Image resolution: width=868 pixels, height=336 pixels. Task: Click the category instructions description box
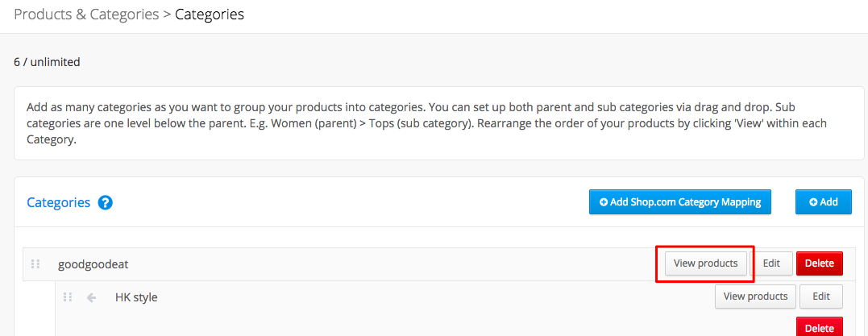(x=439, y=123)
